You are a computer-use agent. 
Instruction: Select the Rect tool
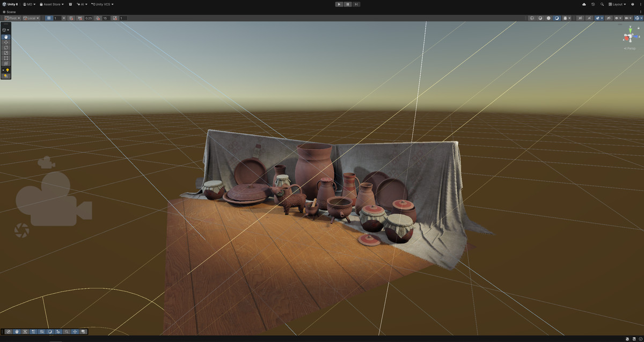[x=6, y=58]
